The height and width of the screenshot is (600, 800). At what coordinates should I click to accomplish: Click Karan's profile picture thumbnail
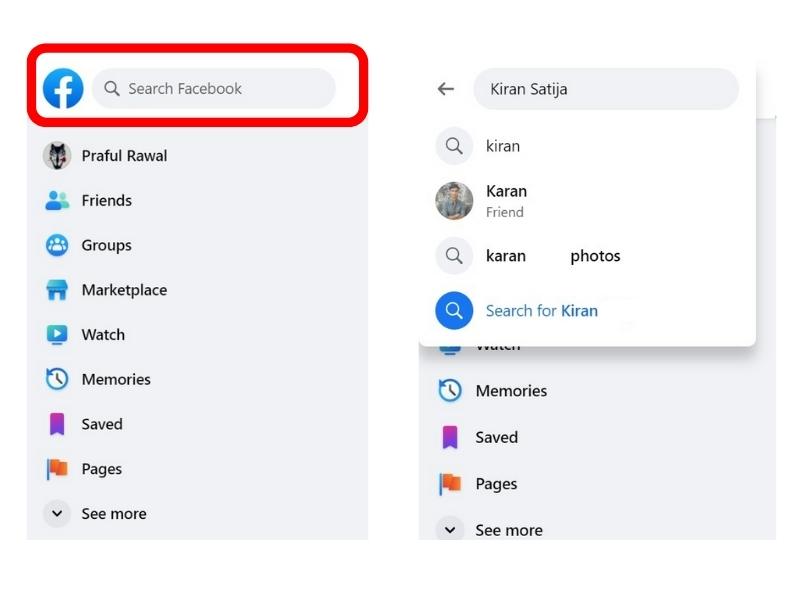click(x=454, y=201)
